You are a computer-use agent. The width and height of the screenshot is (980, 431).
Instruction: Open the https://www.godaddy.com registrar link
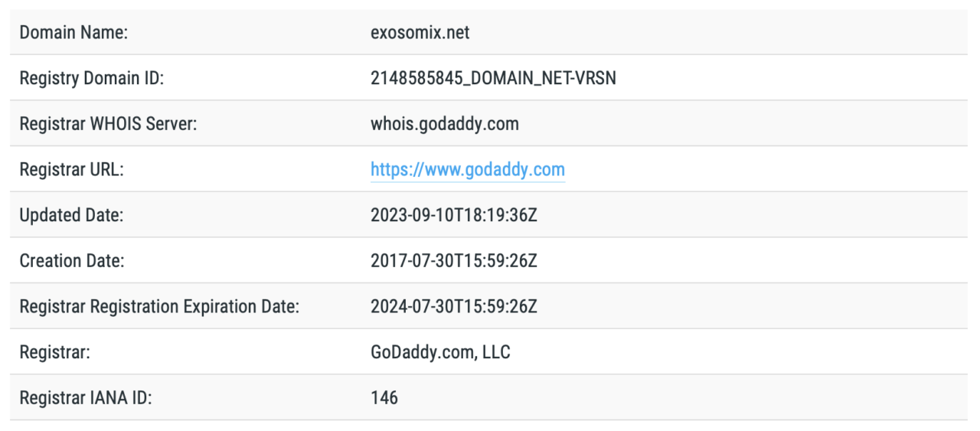[467, 169]
